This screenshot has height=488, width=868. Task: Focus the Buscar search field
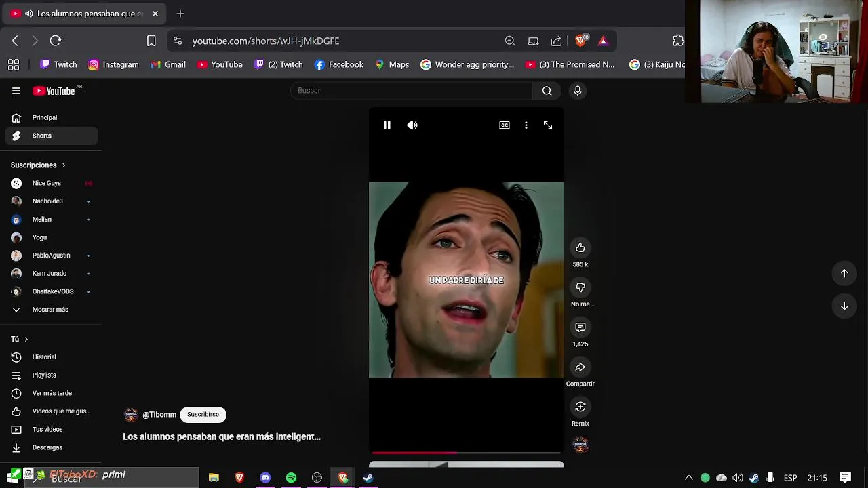(x=412, y=91)
